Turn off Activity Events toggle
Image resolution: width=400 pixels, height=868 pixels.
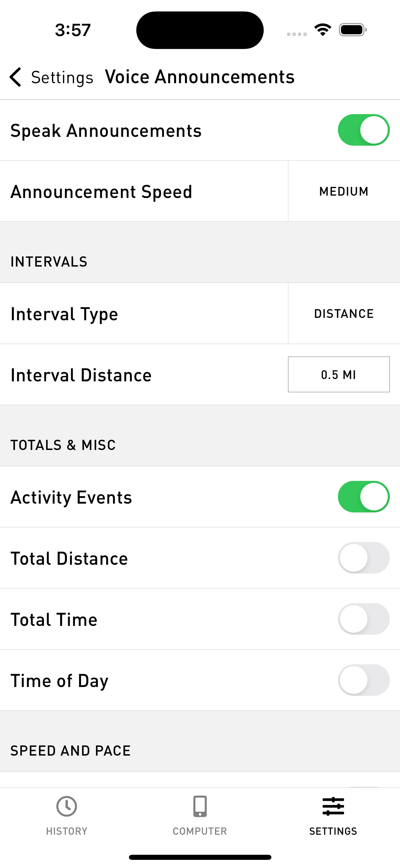click(363, 497)
